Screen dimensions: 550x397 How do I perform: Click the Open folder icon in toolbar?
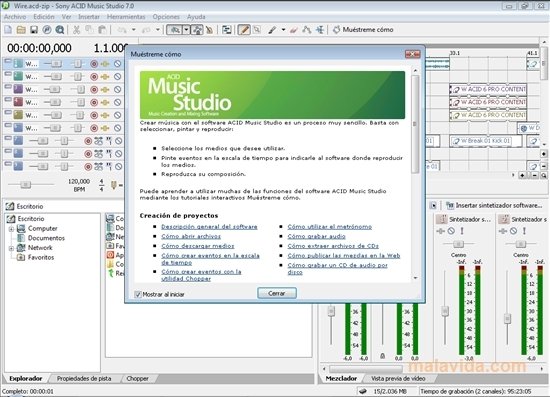[x=21, y=30]
